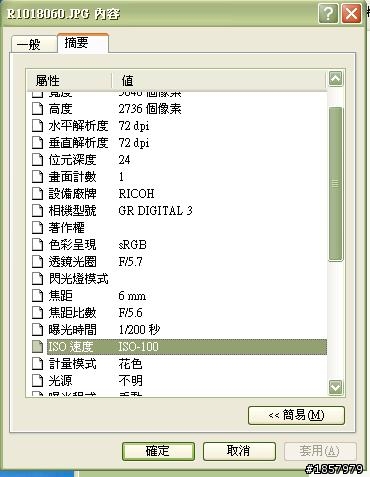Click the value F/5.6

[130, 313]
